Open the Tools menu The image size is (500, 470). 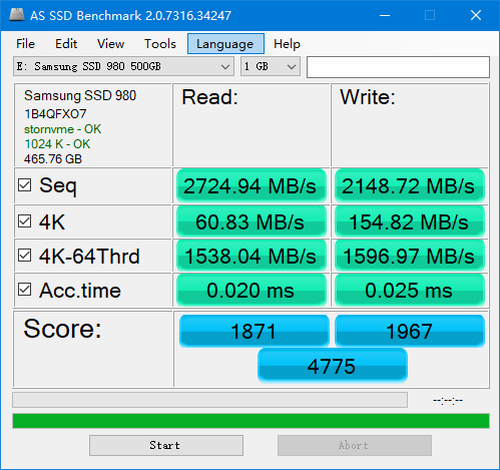point(160,44)
